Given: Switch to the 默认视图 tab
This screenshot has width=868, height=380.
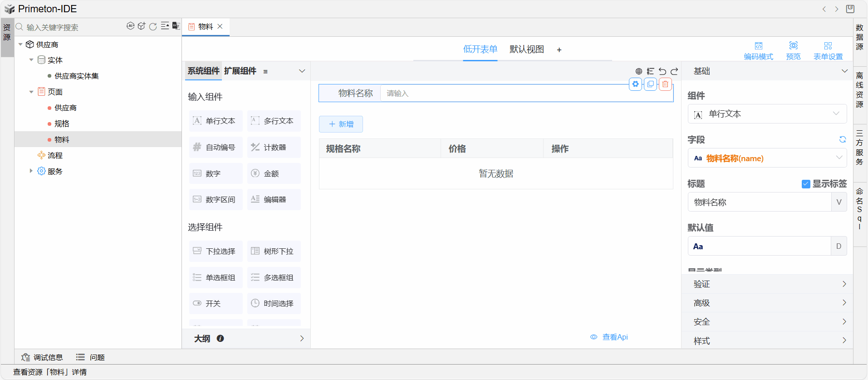Looking at the screenshot, I should tap(526, 49).
